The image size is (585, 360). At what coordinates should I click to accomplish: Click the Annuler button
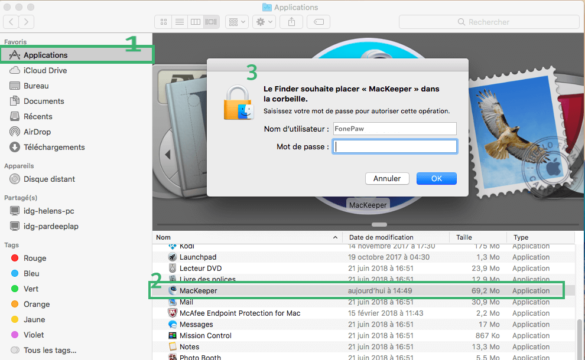pos(387,178)
